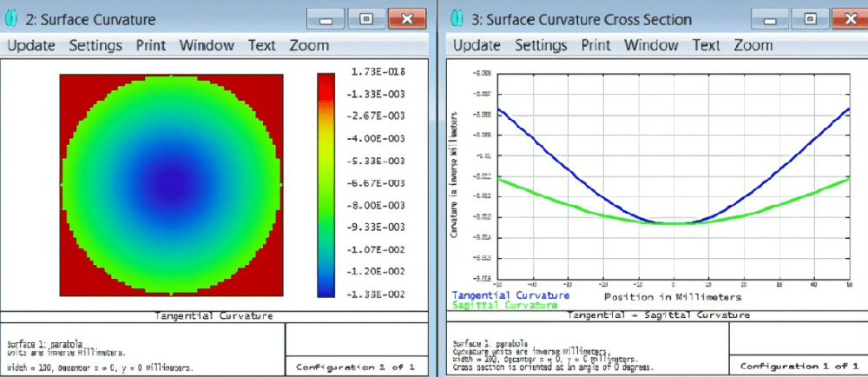The height and width of the screenshot is (377, 868).
Task: Open Text menu in Cross Section window
Action: click(x=706, y=45)
